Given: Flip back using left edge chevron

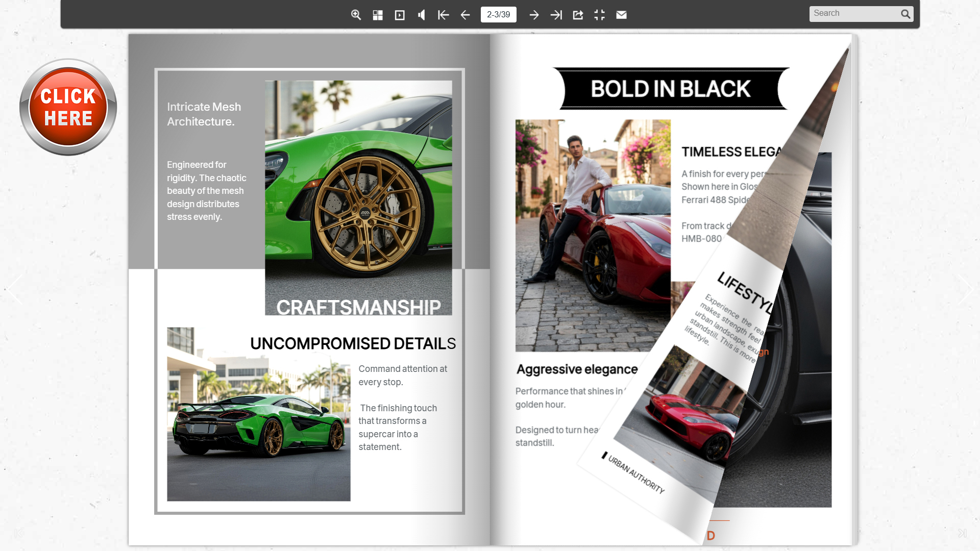Looking at the screenshot, I should click(15, 289).
